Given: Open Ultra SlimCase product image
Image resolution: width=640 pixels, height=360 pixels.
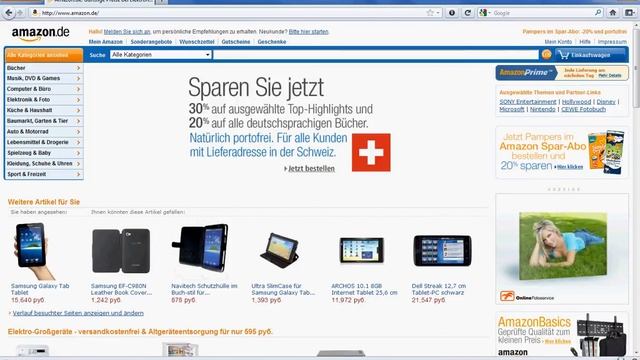Looking at the screenshot, I should [280, 251].
